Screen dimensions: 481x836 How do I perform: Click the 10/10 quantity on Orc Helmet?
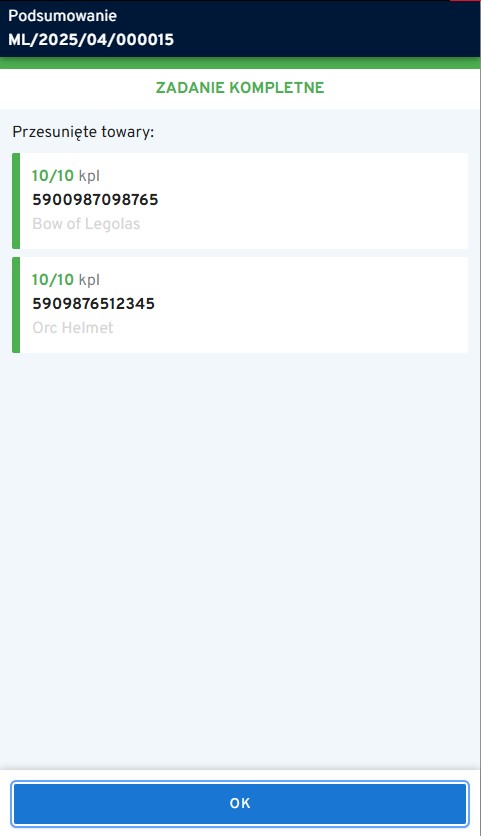tap(53, 279)
